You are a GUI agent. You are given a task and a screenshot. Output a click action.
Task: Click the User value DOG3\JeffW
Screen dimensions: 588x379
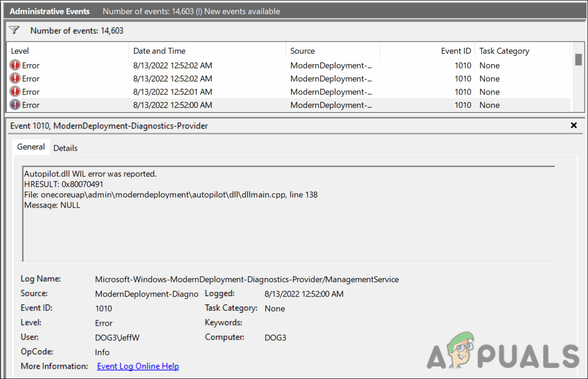tap(117, 337)
